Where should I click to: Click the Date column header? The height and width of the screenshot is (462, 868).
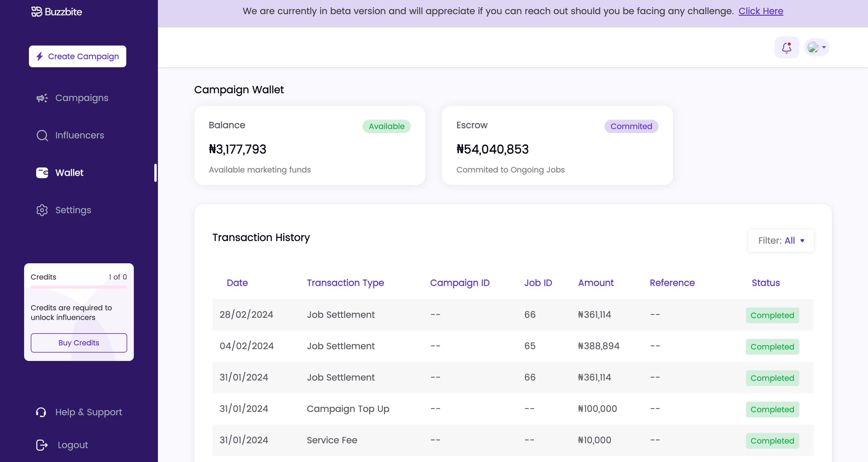click(x=237, y=283)
